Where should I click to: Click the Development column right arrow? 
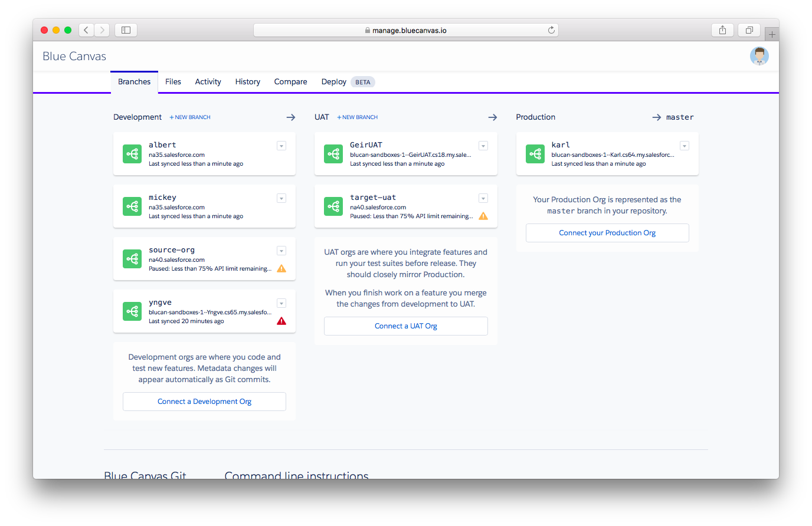[x=291, y=117]
